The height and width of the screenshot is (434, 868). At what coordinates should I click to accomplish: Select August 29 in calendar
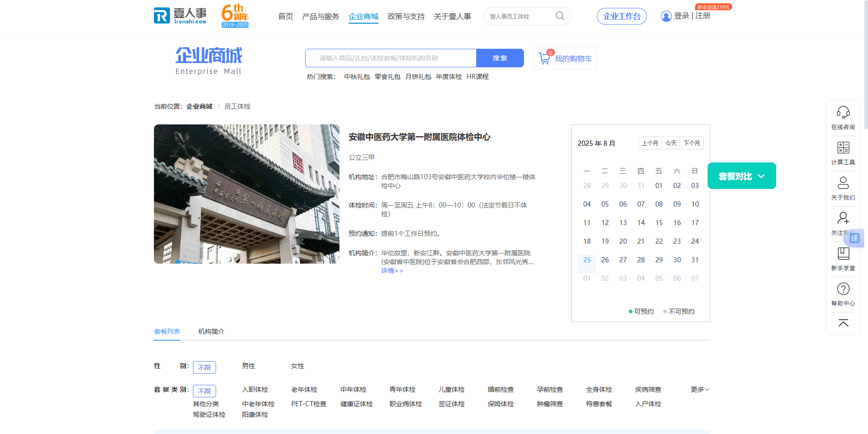click(x=659, y=260)
